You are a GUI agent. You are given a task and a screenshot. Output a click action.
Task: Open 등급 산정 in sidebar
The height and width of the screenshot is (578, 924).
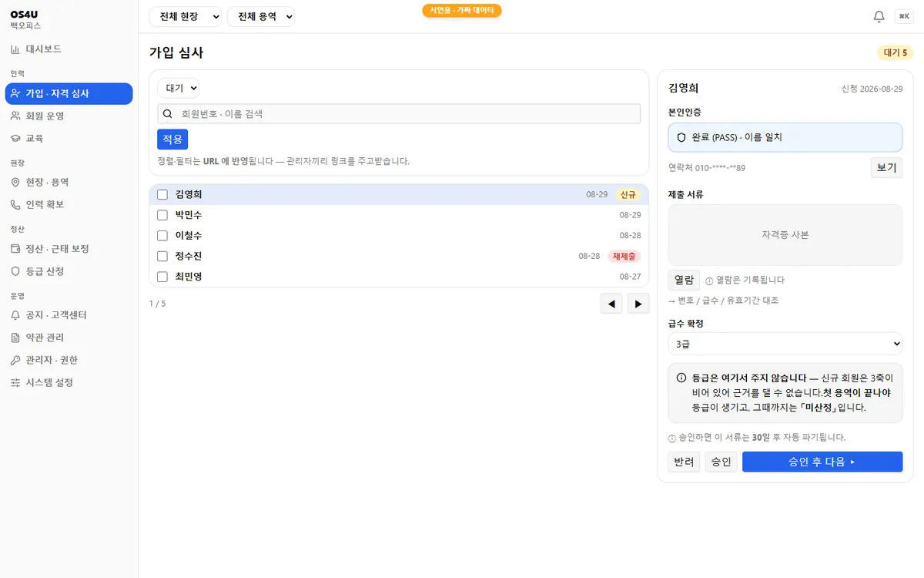(69, 271)
